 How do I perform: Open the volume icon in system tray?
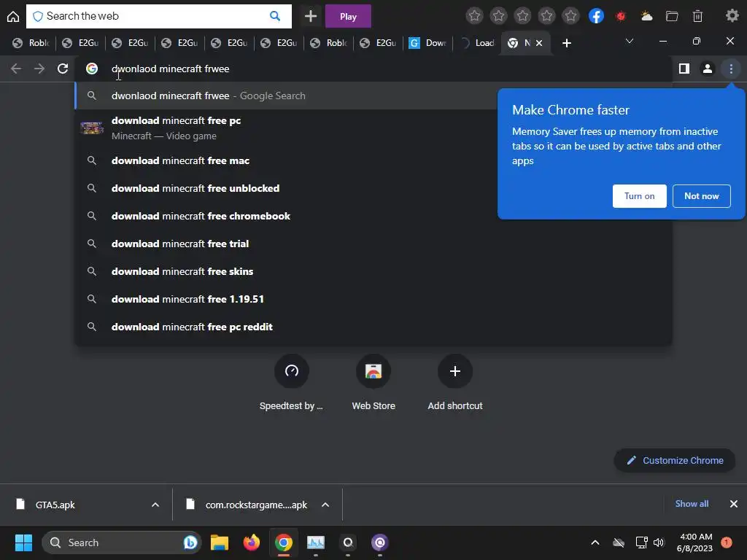click(x=659, y=542)
